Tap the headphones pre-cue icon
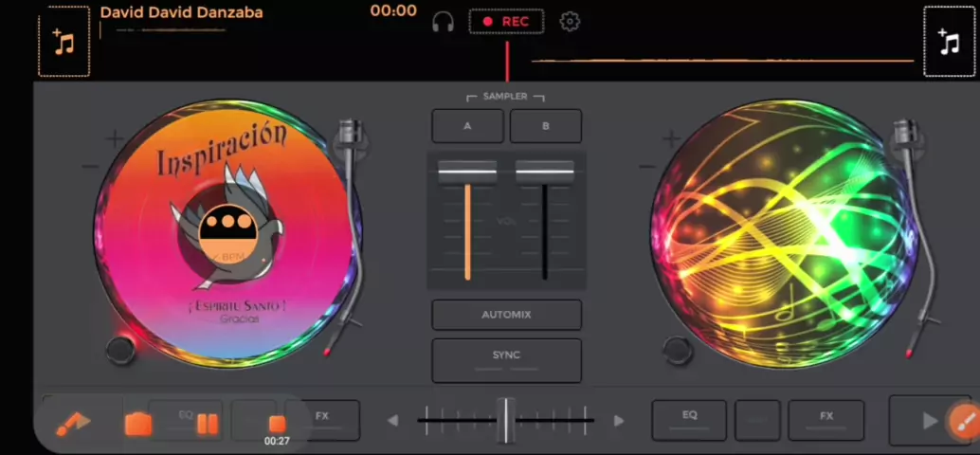The height and width of the screenshot is (455, 980). click(x=443, y=22)
